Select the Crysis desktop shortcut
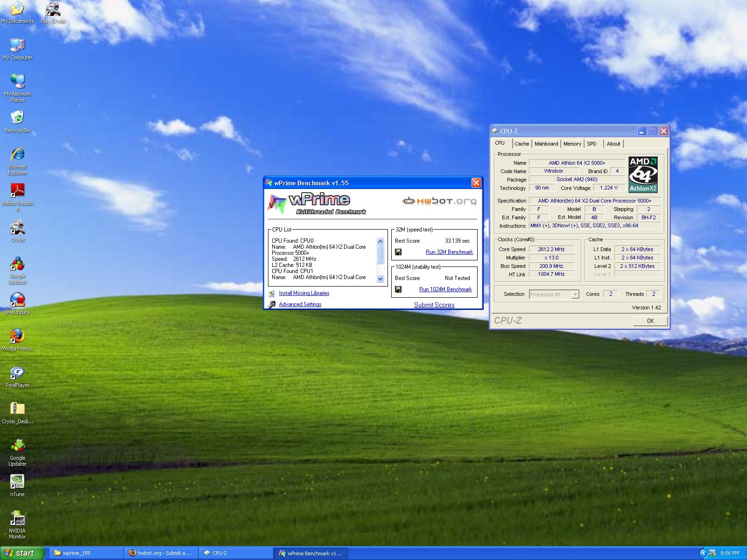This screenshot has height=560, width=747. (17, 231)
